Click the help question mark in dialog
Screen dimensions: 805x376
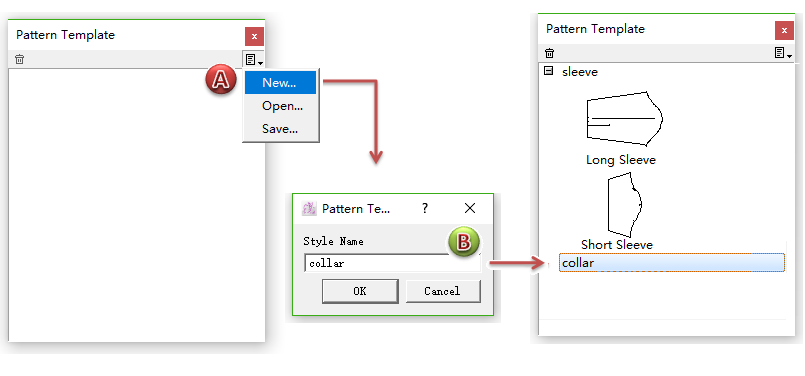tap(425, 209)
